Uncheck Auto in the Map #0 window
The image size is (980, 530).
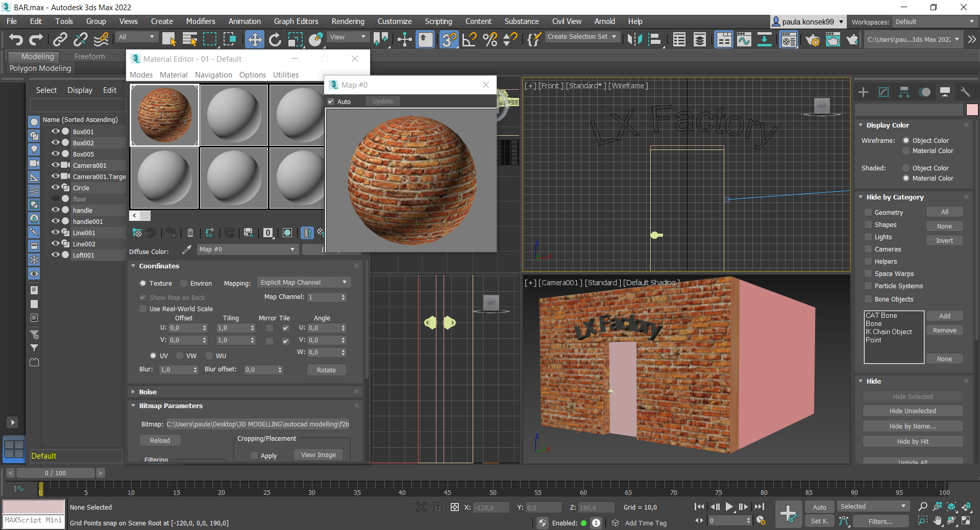coord(331,102)
